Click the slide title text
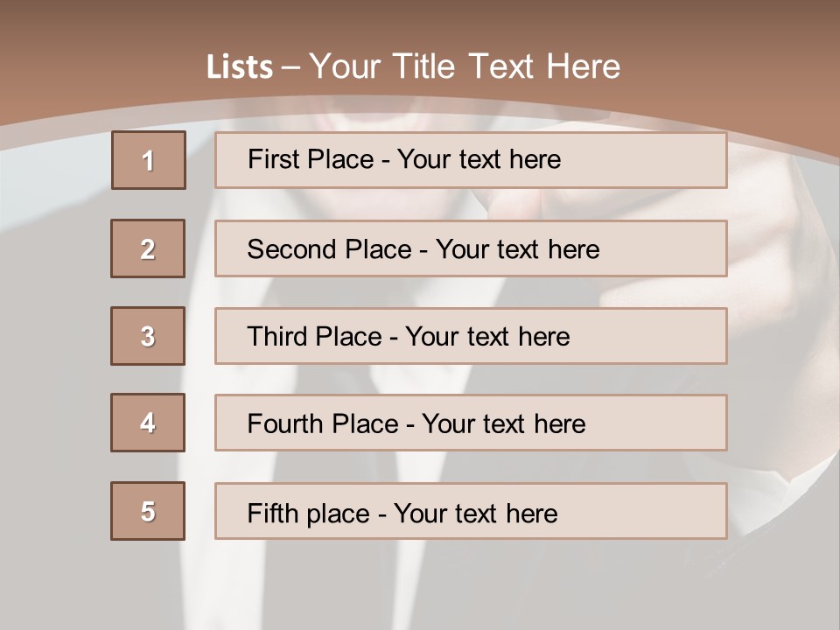Screen dimensions: 840x630 413,66
